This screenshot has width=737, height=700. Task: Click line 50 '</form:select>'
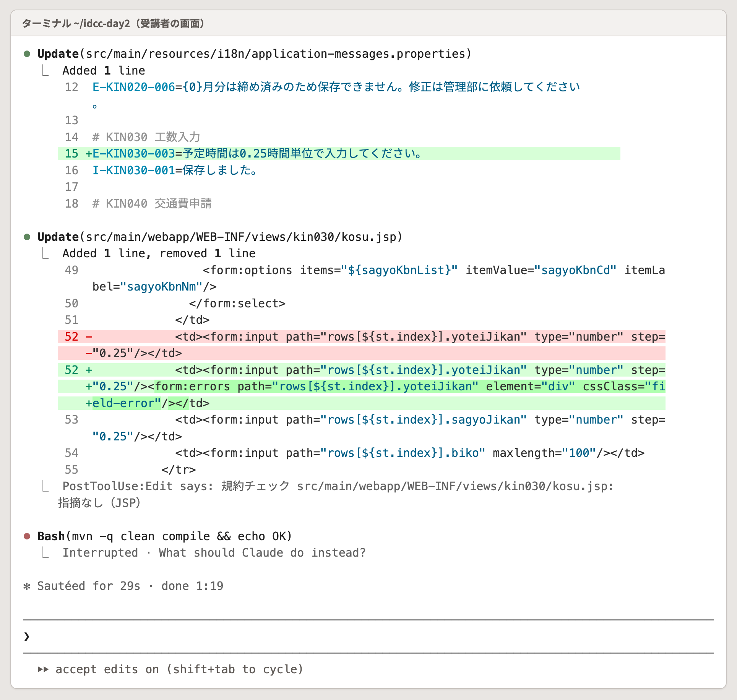pos(237,304)
